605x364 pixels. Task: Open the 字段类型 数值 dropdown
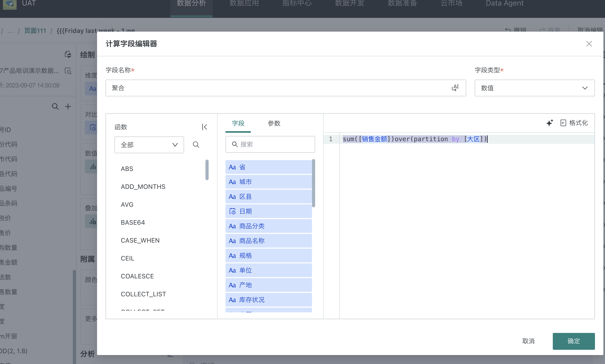(x=535, y=88)
